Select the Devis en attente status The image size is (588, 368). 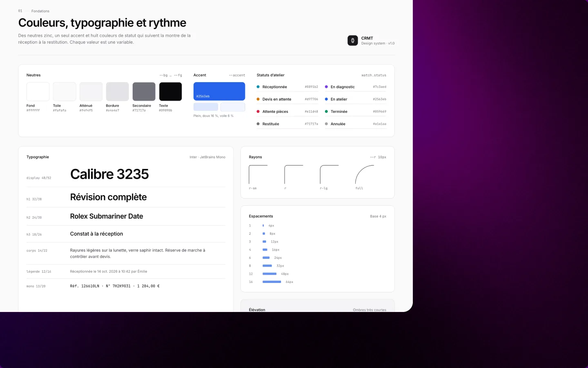[x=287, y=99]
